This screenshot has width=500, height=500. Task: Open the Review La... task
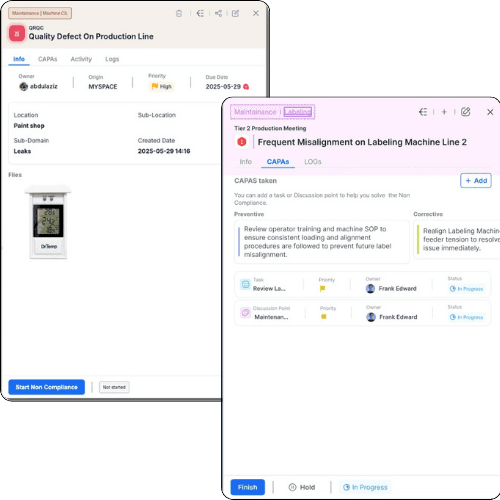(269, 289)
